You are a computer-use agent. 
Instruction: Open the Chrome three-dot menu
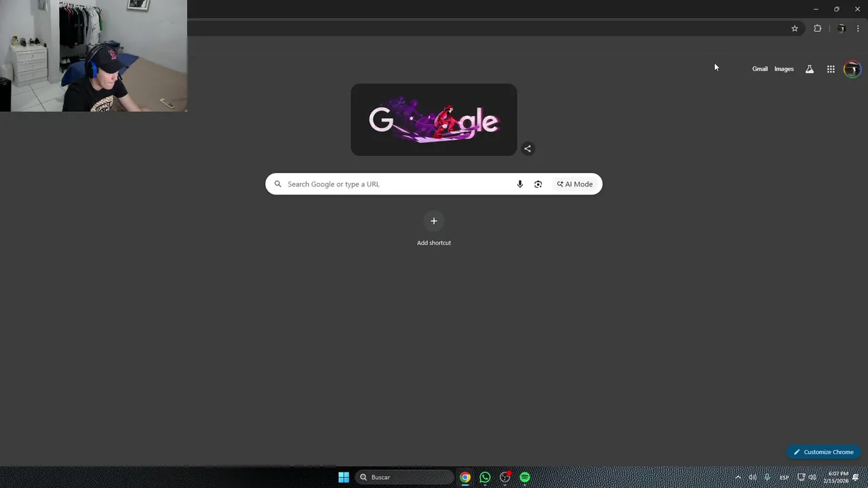(x=858, y=28)
